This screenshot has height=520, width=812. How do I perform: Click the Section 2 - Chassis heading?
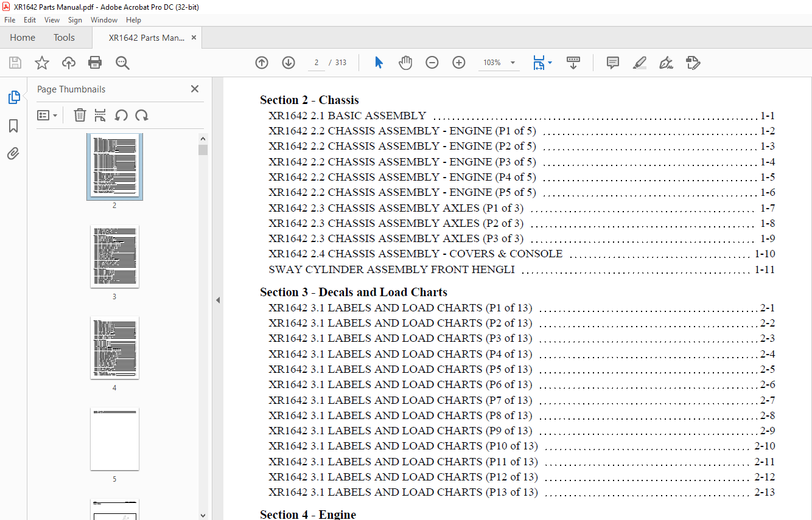point(309,100)
